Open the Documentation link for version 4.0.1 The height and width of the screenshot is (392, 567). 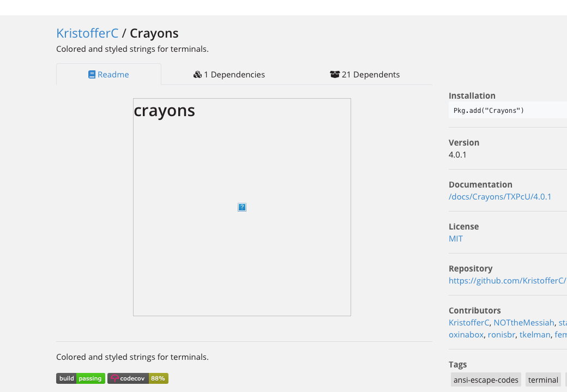click(500, 196)
